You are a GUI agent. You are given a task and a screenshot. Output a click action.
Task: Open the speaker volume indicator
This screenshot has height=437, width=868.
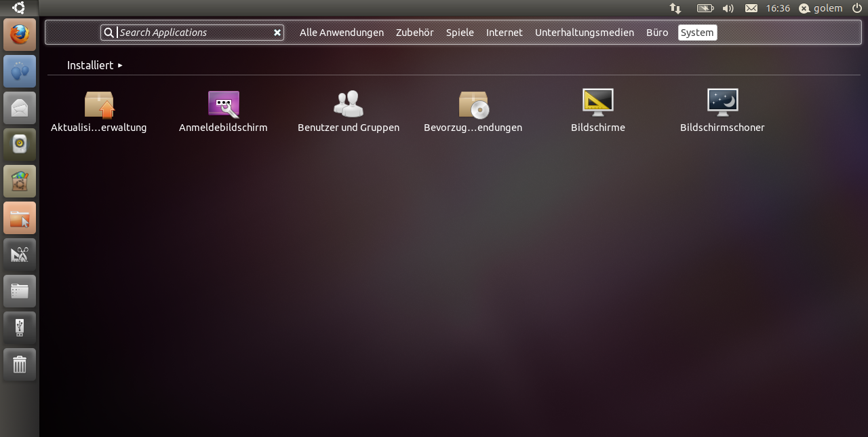pos(728,8)
